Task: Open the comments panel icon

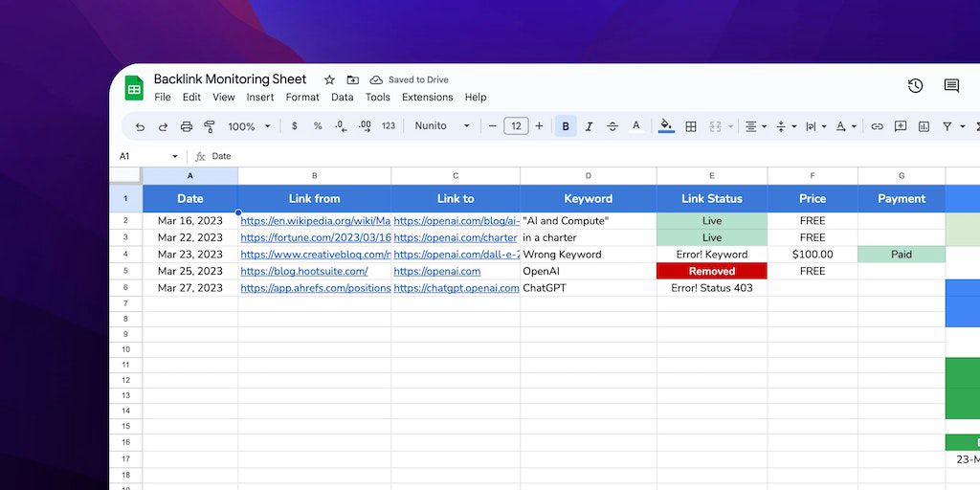Action: pyautogui.click(x=951, y=86)
